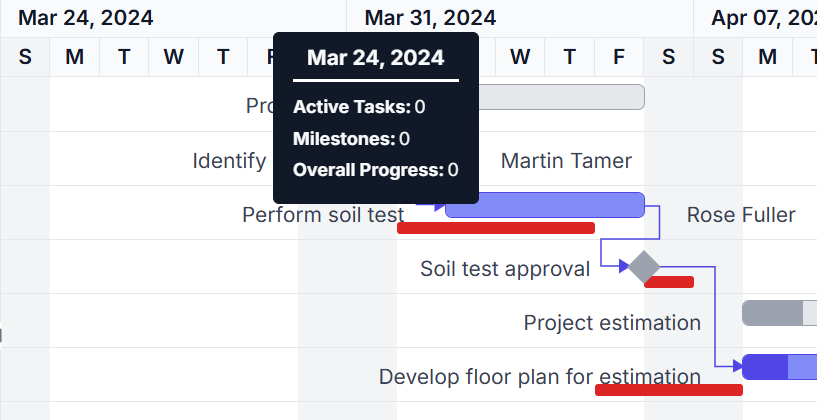Click the red baseline under Develop floor plan
Viewport: 817px width, 420px height.
coord(669,390)
